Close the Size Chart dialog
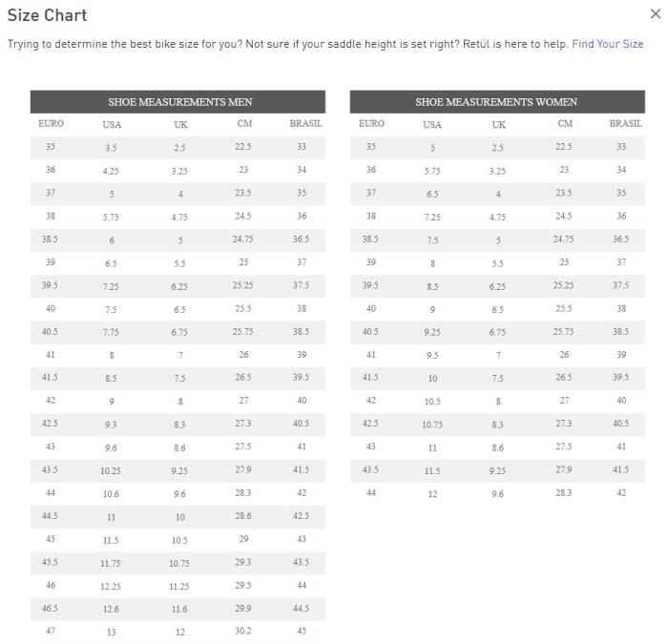The height and width of the screenshot is (644, 668). tap(654, 14)
